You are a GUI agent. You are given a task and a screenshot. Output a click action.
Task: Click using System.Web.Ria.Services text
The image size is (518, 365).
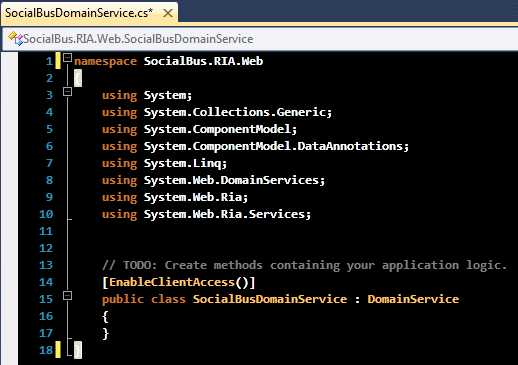(206, 214)
